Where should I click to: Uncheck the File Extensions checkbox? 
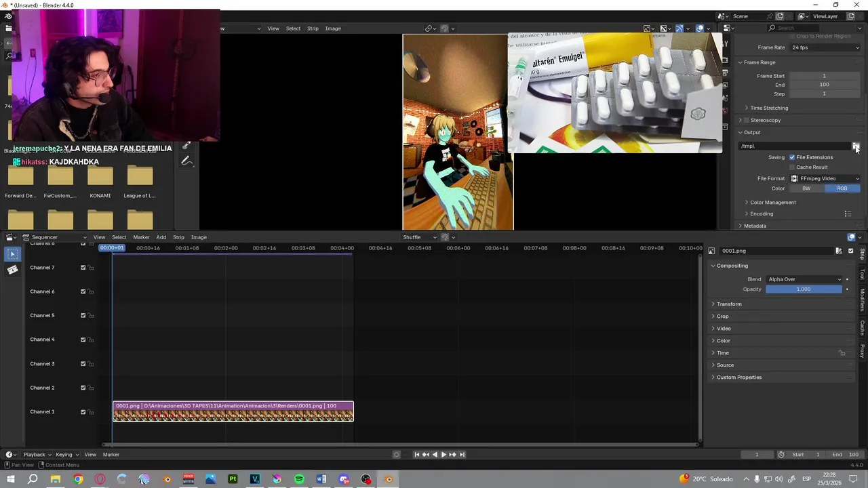point(792,157)
